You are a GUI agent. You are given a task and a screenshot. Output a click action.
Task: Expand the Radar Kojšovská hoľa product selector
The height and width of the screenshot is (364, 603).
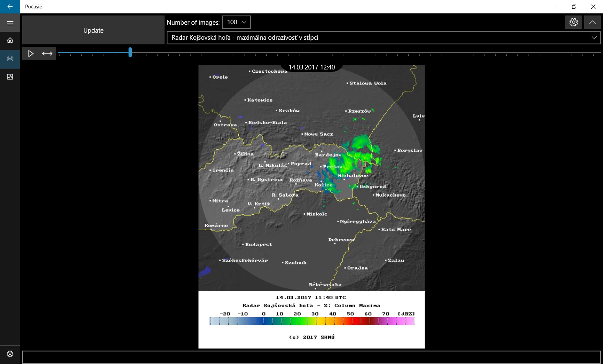tap(384, 38)
